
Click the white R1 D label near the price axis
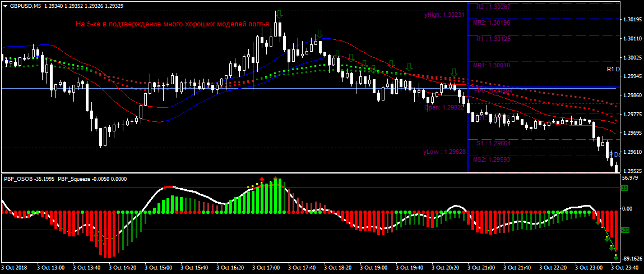coord(613,69)
